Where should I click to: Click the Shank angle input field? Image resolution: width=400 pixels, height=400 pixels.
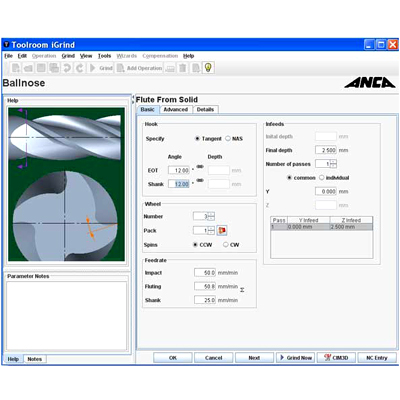179,184
